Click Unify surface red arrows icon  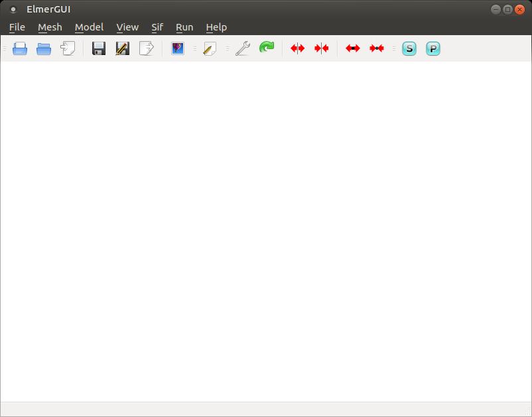tap(321, 48)
